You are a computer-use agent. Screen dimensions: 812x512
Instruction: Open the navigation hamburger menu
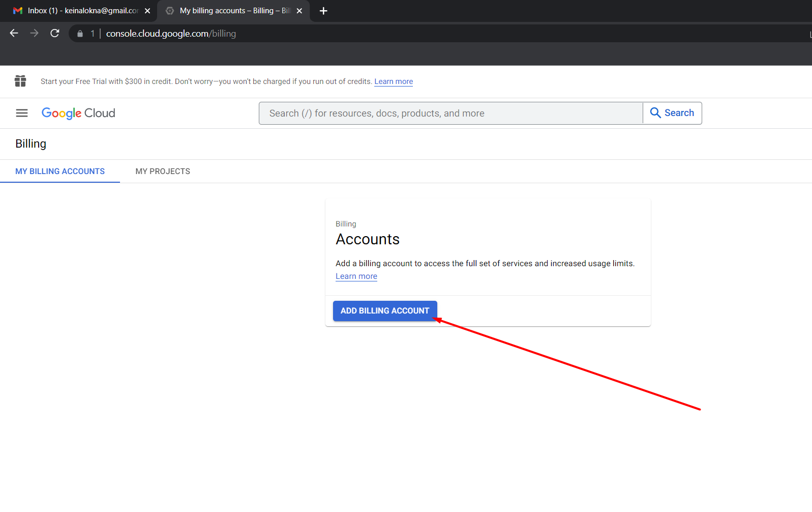pos(22,113)
